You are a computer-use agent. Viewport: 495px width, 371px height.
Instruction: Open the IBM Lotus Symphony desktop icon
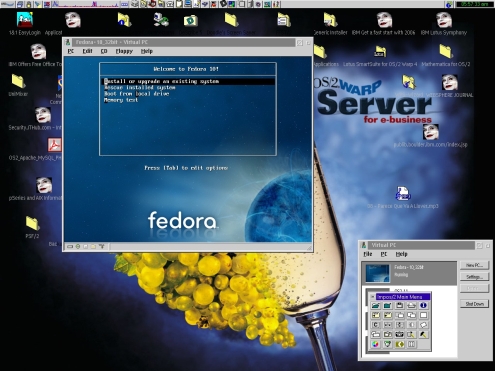[444, 20]
